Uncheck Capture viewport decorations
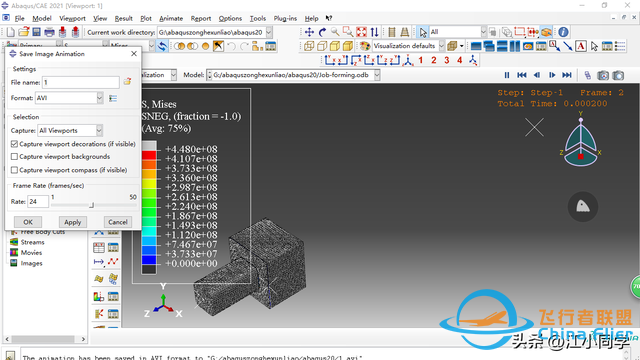Viewport: 640px width, 360px height. [x=15, y=144]
